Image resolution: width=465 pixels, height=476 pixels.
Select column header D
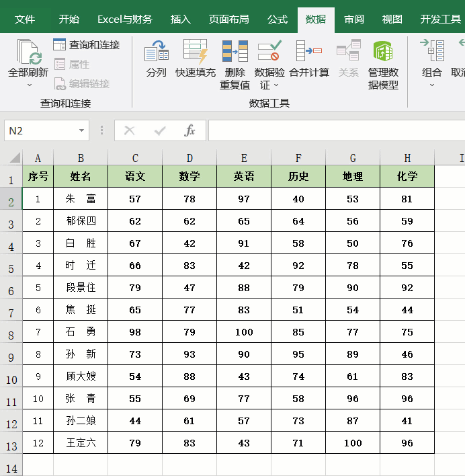click(x=189, y=158)
